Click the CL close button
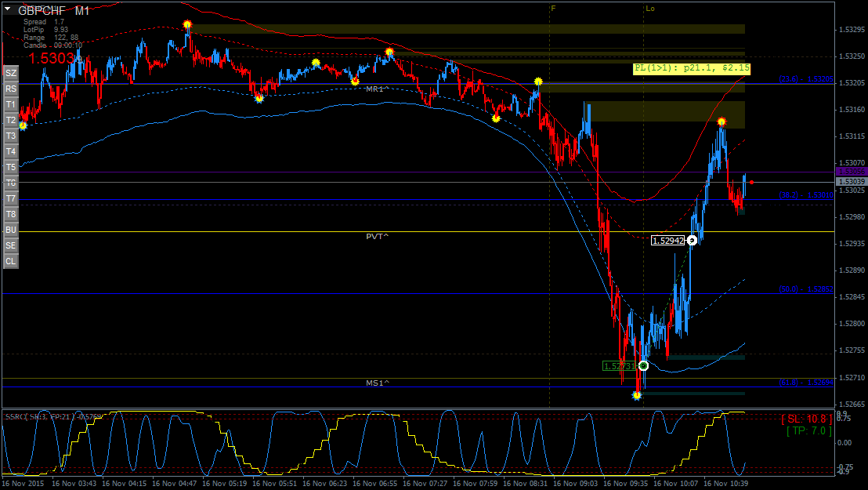 click(10, 262)
